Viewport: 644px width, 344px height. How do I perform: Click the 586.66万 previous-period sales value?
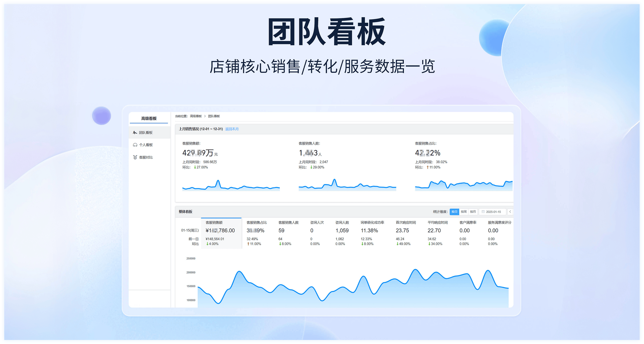210,162
